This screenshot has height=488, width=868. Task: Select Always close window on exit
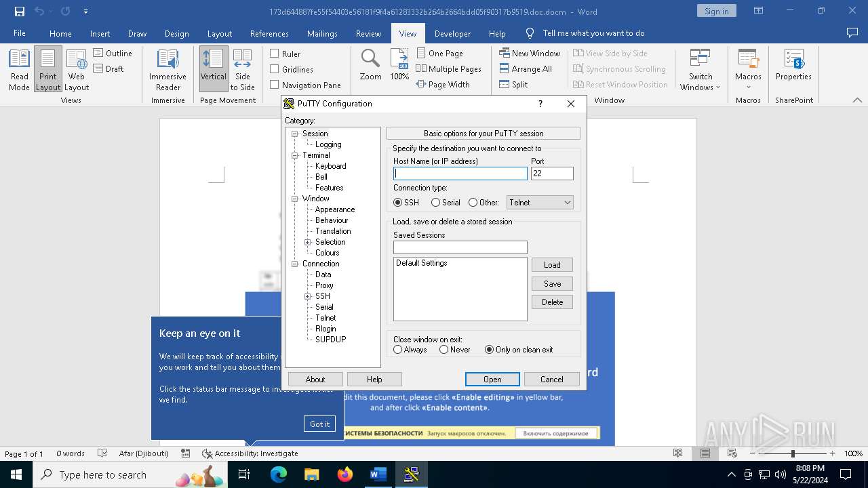click(398, 350)
